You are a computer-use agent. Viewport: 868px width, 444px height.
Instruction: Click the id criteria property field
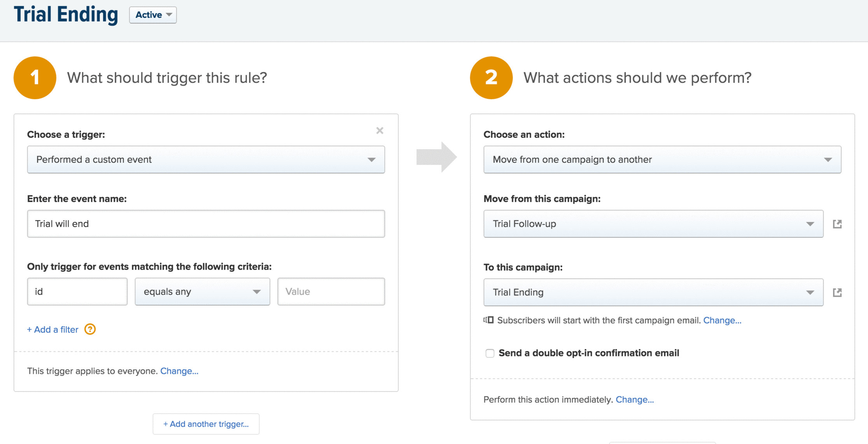(77, 291)
